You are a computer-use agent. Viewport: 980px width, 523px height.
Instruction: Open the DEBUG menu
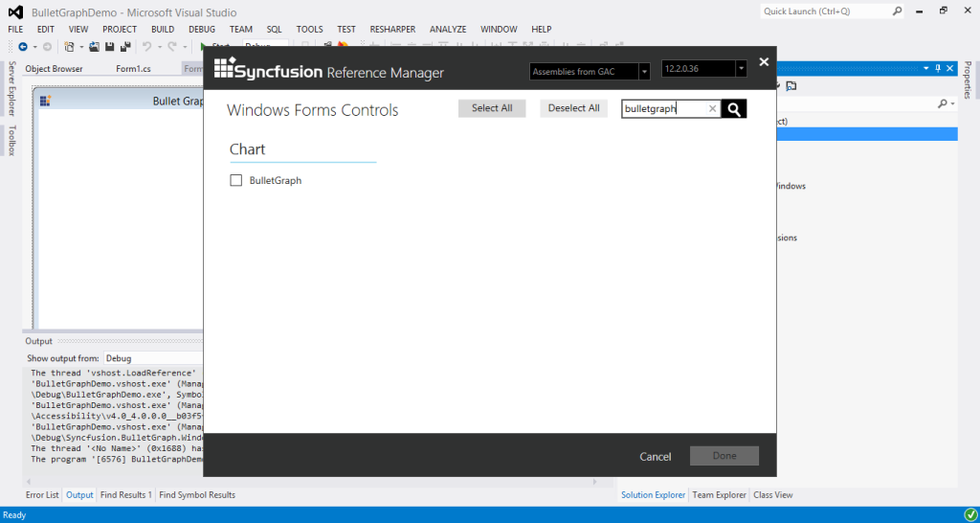click(202, 30)
